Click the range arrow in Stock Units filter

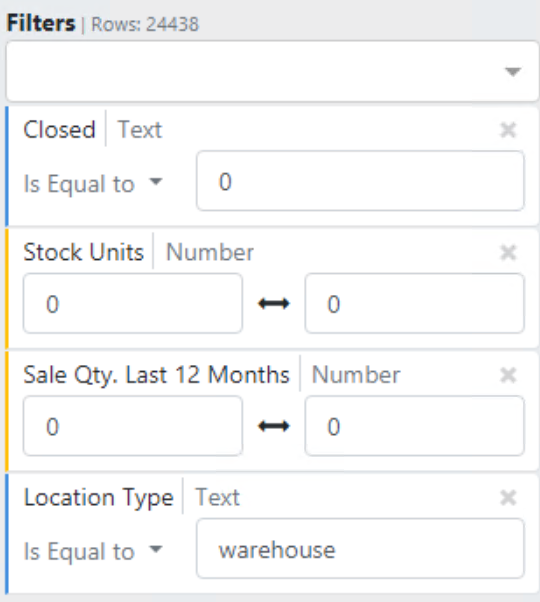coord(274,304)
